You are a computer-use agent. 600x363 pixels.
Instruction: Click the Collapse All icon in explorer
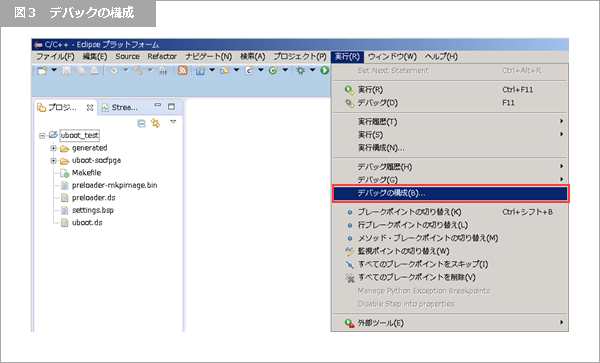click(x=142, y=123)
